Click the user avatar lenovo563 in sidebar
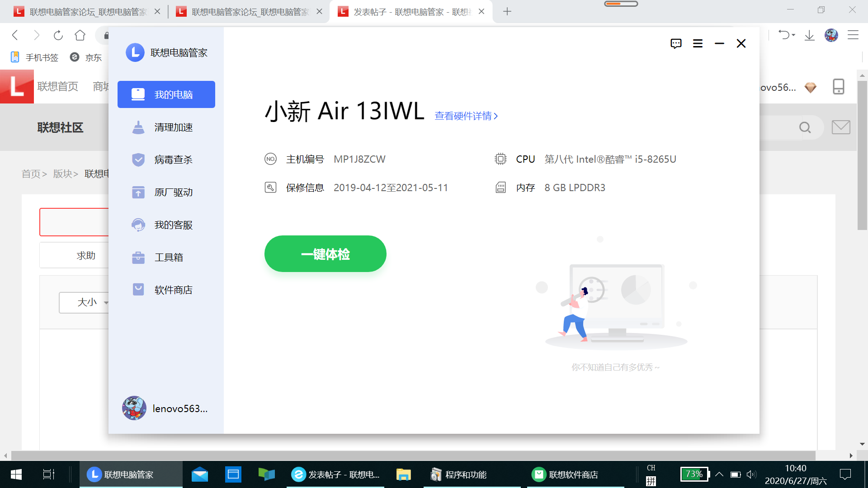 (x=134, y=408)
